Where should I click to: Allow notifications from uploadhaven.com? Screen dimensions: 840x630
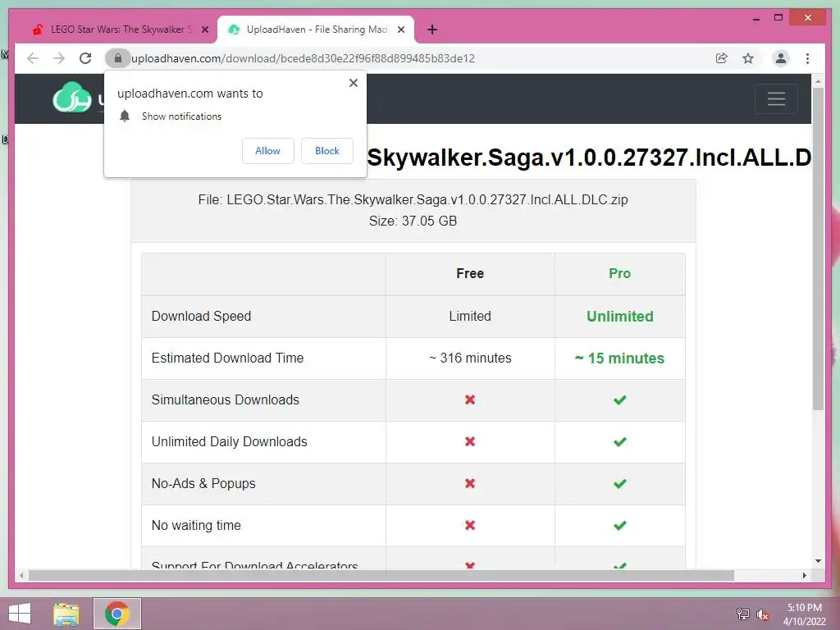tap(268, 151)
